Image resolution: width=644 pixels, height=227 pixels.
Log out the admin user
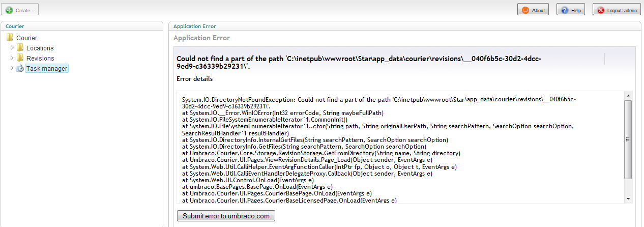[x=617, y=10]
